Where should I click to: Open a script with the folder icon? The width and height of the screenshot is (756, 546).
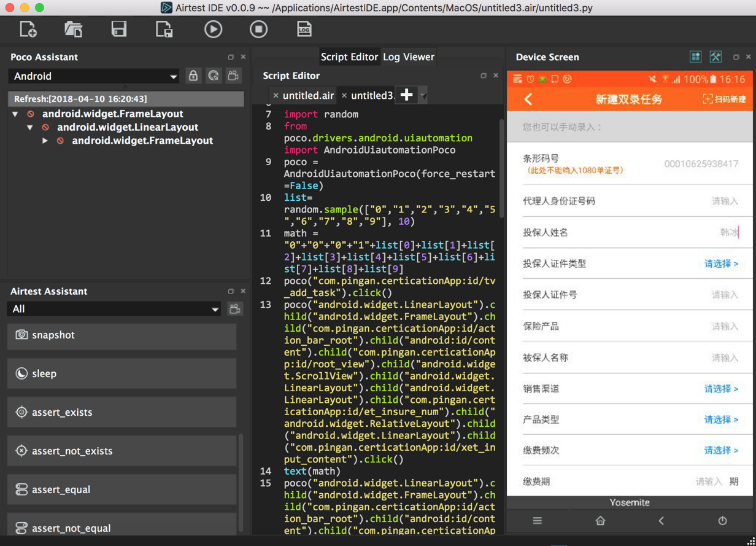tap(74, 29)
